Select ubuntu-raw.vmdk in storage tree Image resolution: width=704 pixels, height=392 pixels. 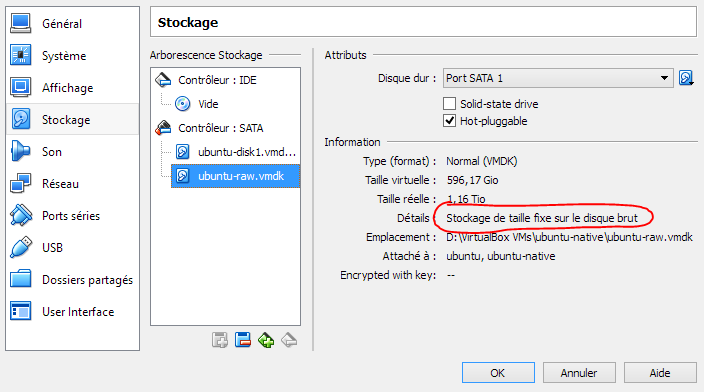236,176
